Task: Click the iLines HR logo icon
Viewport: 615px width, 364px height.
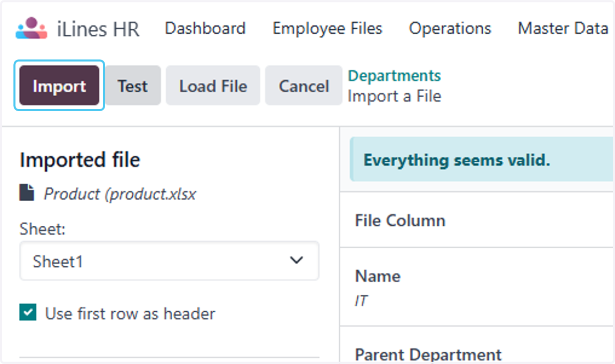Action: (32, 29)
